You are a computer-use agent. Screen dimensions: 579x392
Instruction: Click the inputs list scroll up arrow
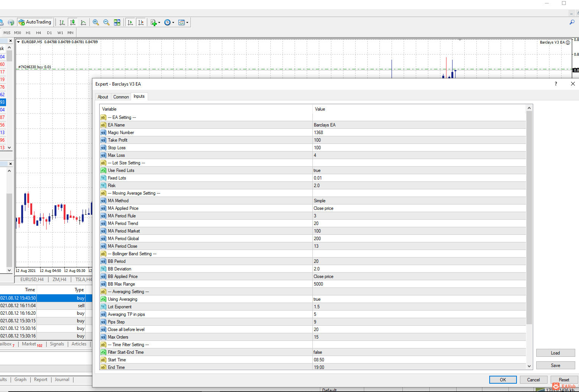tap(529, 108)
